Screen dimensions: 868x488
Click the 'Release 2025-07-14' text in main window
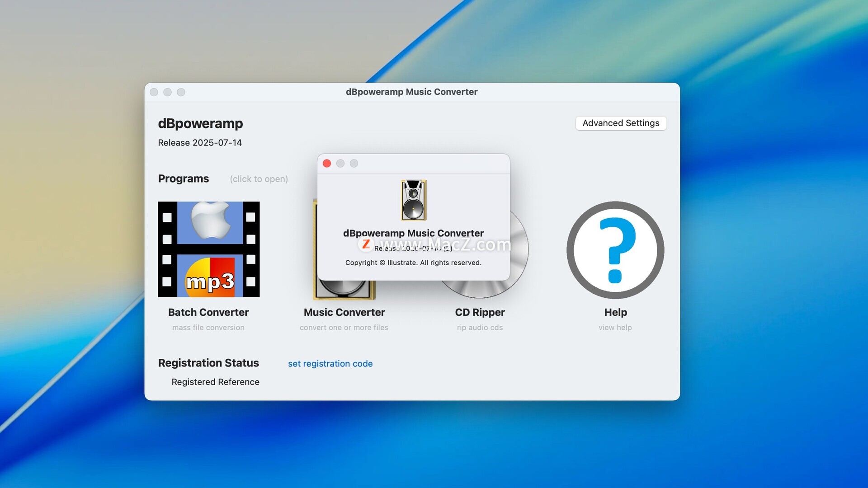[200, 143]
